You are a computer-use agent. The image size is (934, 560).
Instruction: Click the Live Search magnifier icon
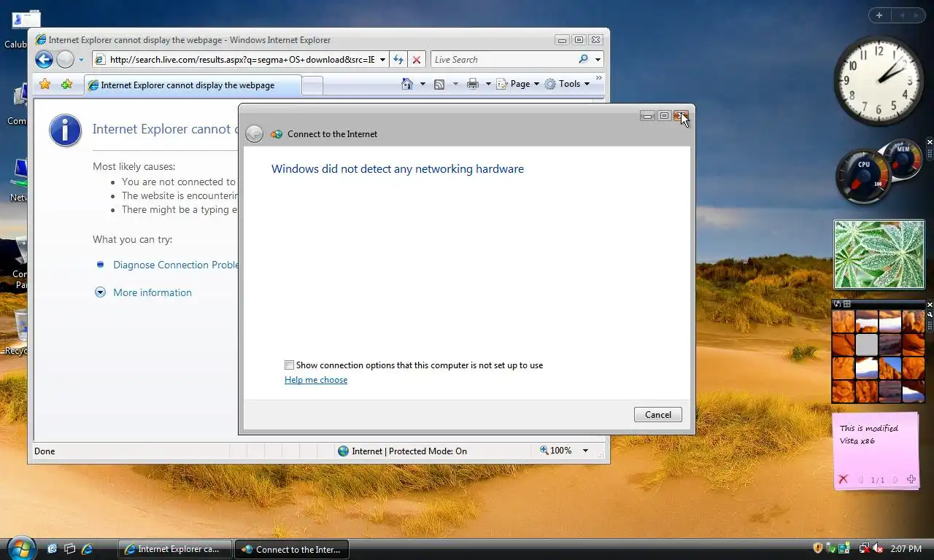tap(583, 60)
